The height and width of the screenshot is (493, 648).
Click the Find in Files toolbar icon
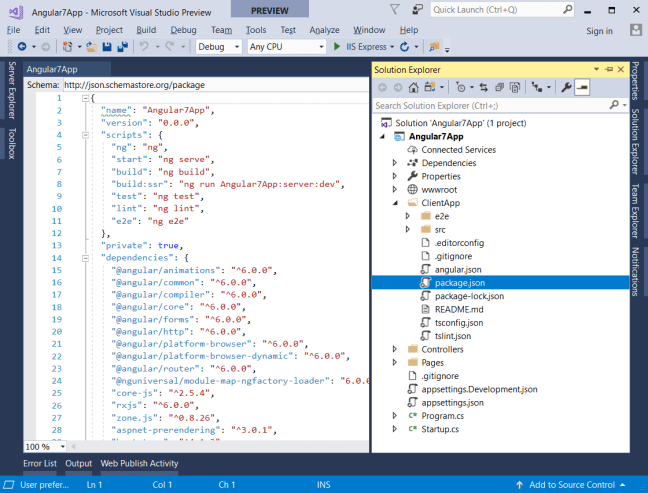tap(434, 47)
